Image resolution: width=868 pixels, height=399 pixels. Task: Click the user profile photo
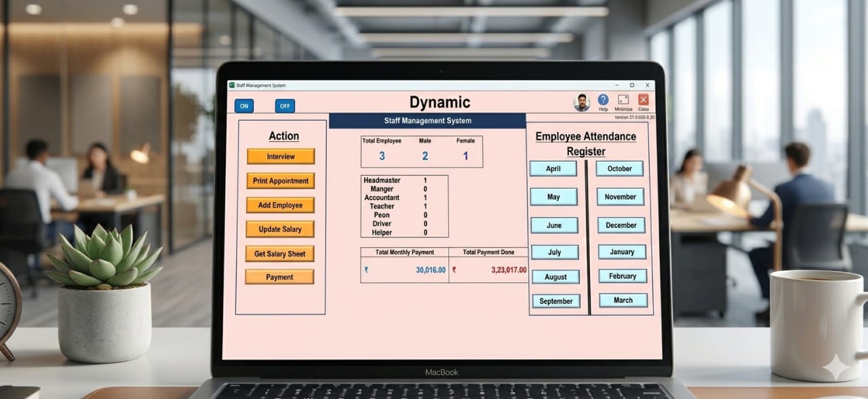pyautogui.click(x=582, y=102)
